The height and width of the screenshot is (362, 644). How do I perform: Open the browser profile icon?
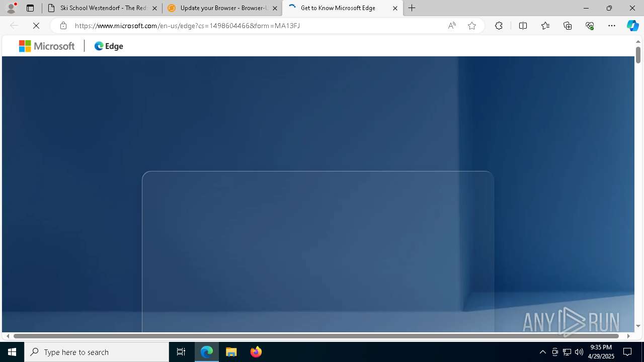click(11, 8)
